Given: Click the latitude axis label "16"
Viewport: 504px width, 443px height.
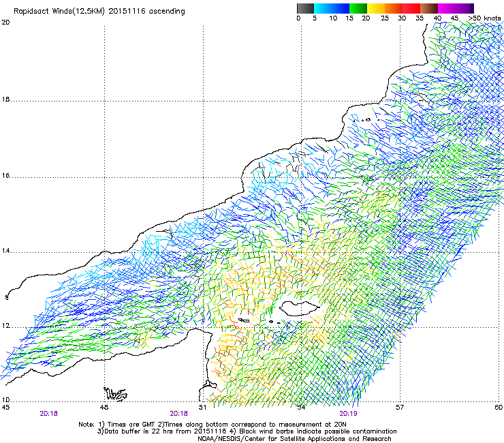Looking at the screenshot, I should tap(5, 176).
